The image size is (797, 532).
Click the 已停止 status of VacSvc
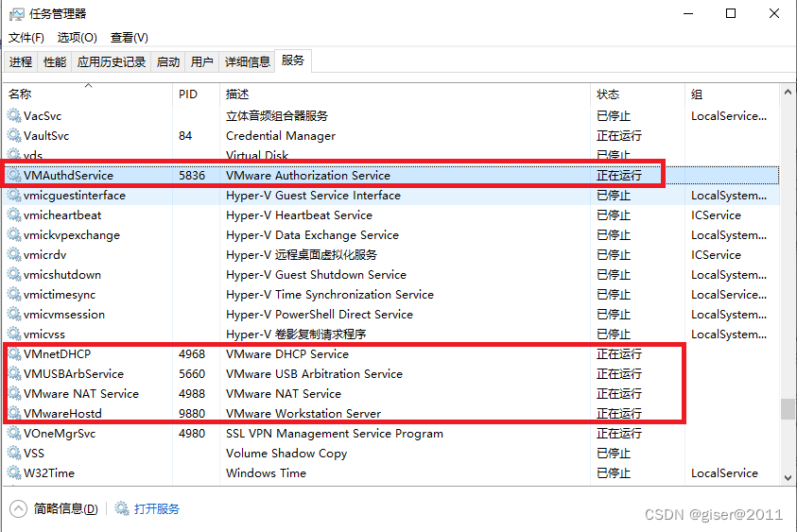tap(614, 116)
